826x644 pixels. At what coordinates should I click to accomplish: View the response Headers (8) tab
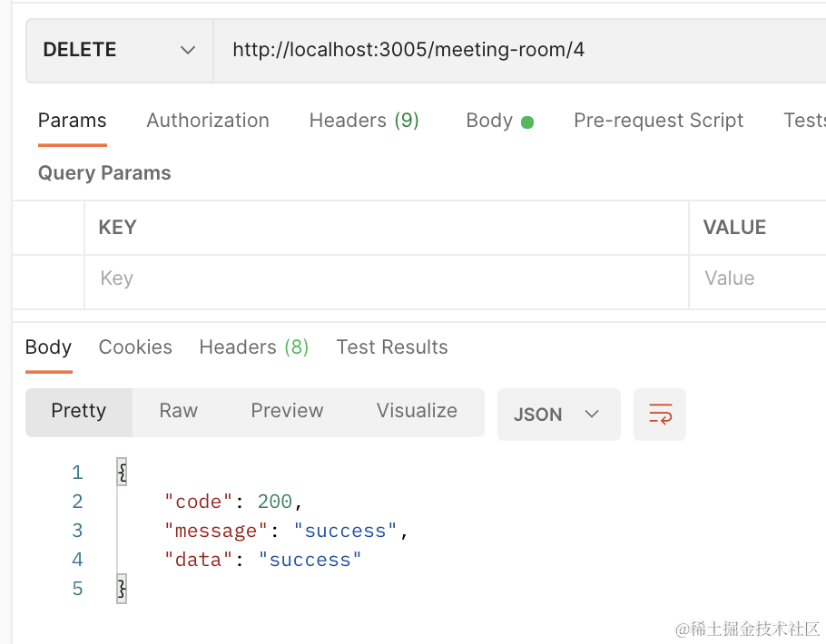click(254, 347)
